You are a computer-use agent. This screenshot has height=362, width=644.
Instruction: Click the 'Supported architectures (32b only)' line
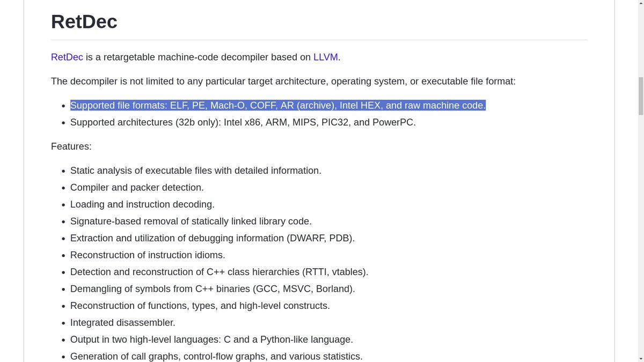[x=243, y=122]
